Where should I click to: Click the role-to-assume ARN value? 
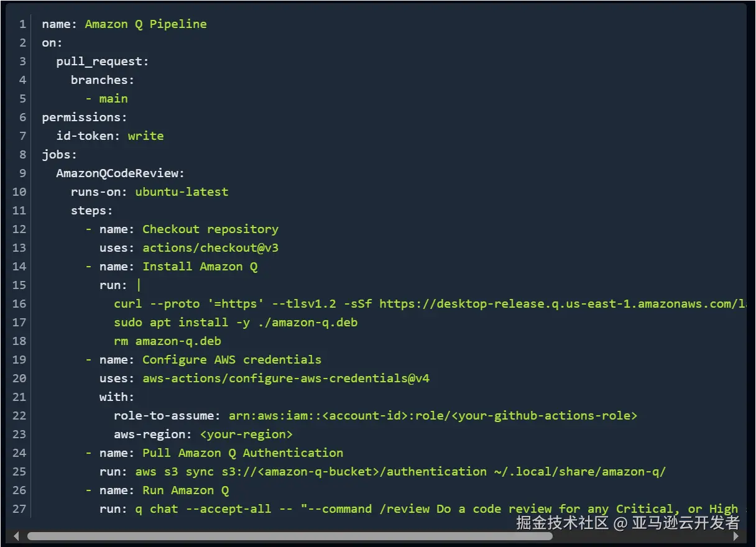click(x=433, y=416)
